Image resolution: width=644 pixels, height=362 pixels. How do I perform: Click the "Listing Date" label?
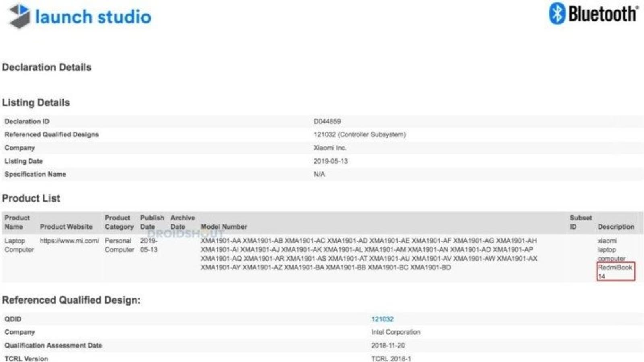pyautogui.click(x=23, y=161)
